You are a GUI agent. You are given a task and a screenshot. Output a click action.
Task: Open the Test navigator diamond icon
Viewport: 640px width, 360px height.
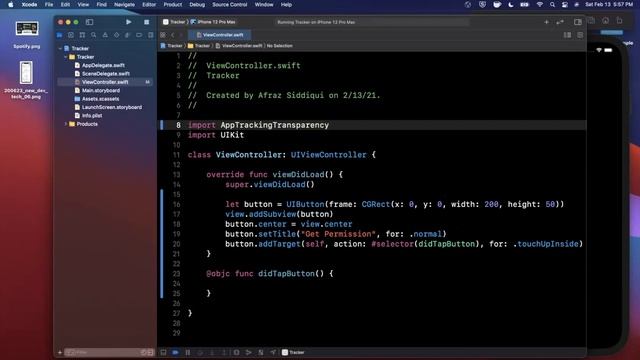click(x=116, y=35)
